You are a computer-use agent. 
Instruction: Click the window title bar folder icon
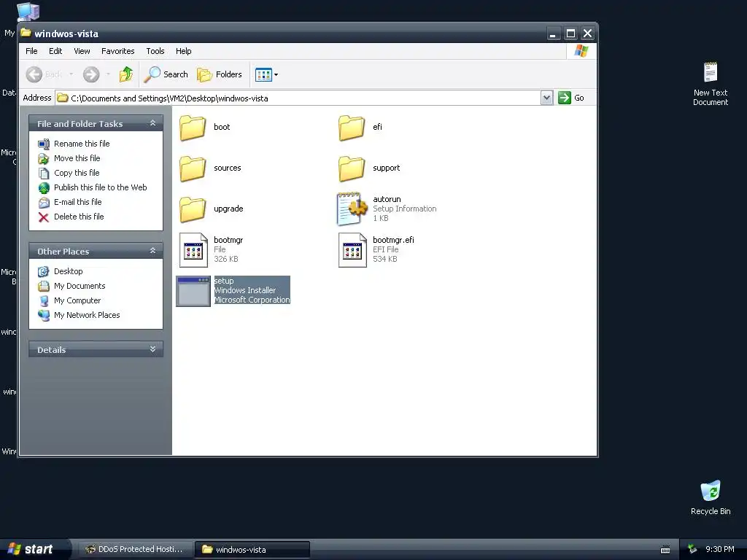(x=26, y=33)
